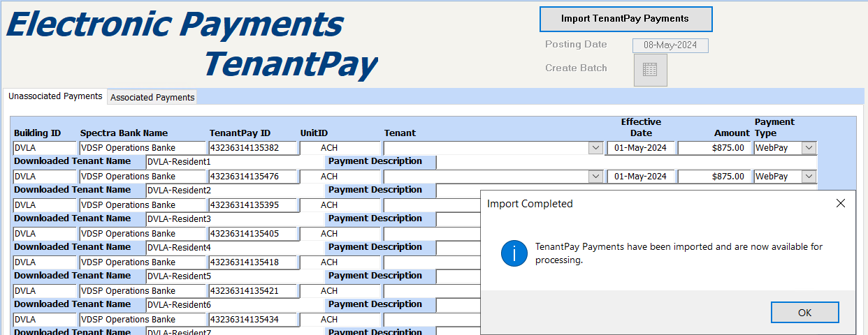Click the Posting Date field 08-May-2024

[x=670, y=45]
